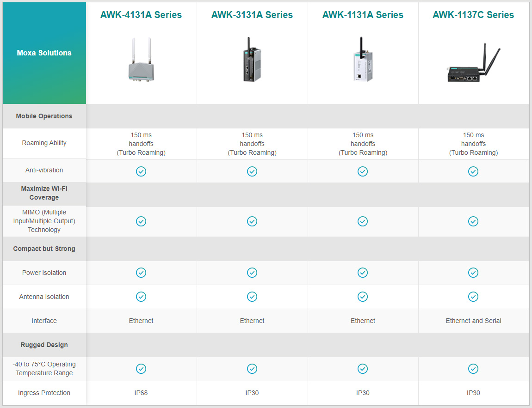The width and height of the screenshot is (532, 408).
Task: Click Anti-vibration checkmark for AWK-1131A Series
Action: [363, 171]
